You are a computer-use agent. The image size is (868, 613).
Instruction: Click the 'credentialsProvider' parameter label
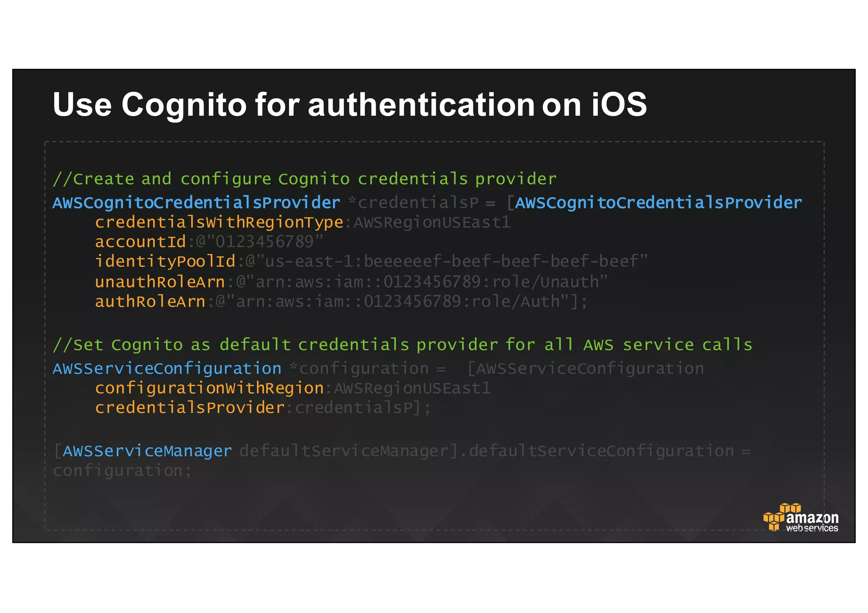coord(190,408)
